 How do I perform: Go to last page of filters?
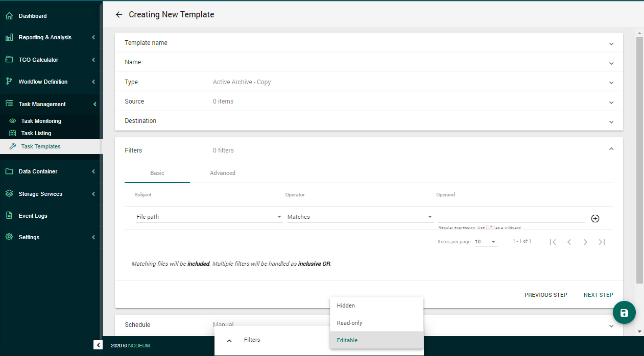click(x=602, y=242)
